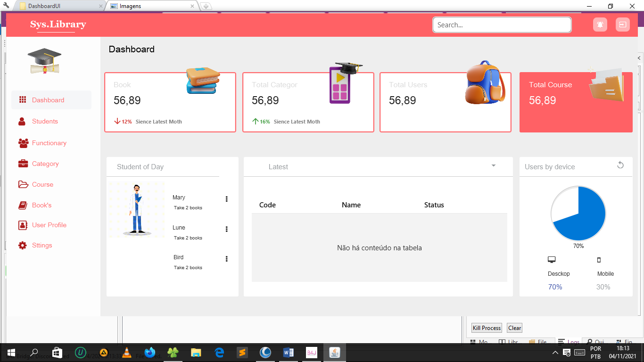
Task: Click the Code column header
Action: coord(267,205)
